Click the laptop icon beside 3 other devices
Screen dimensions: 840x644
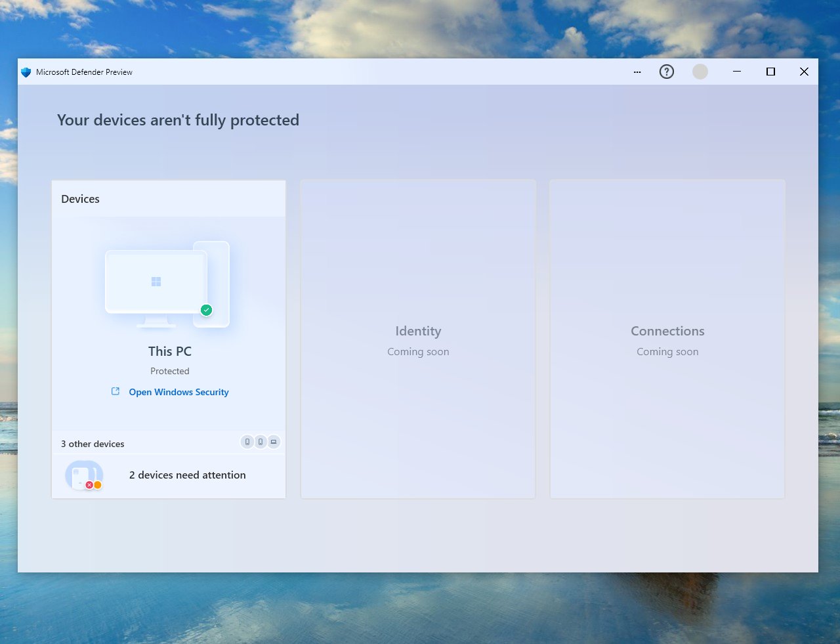click(274, 442)
